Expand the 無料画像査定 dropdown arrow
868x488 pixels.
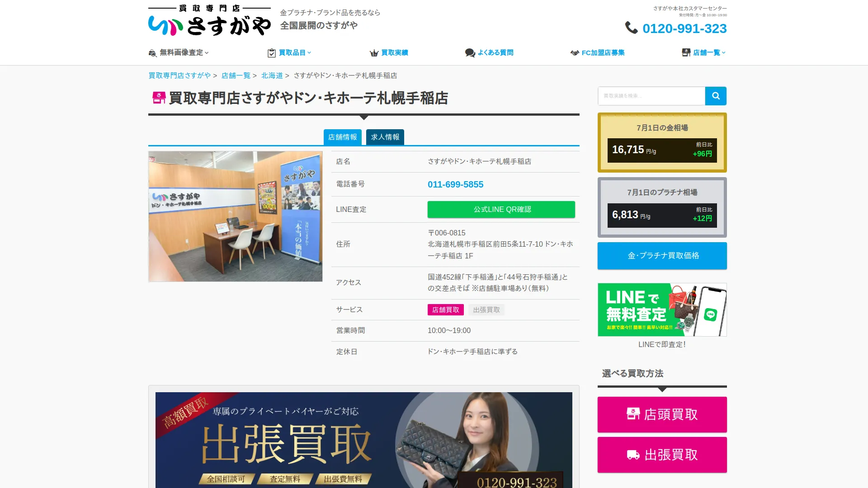(x=207, y=53)
